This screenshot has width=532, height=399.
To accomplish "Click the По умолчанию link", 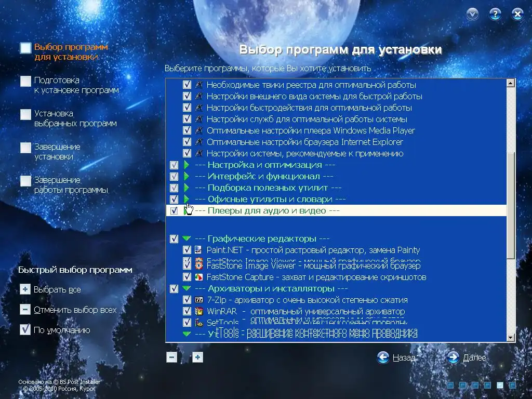I will [62, 330].
